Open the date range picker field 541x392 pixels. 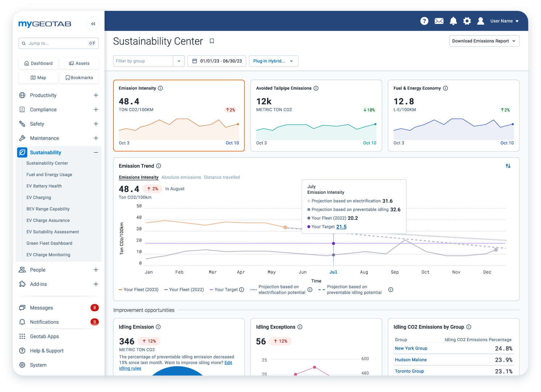(x=217, y=61)
